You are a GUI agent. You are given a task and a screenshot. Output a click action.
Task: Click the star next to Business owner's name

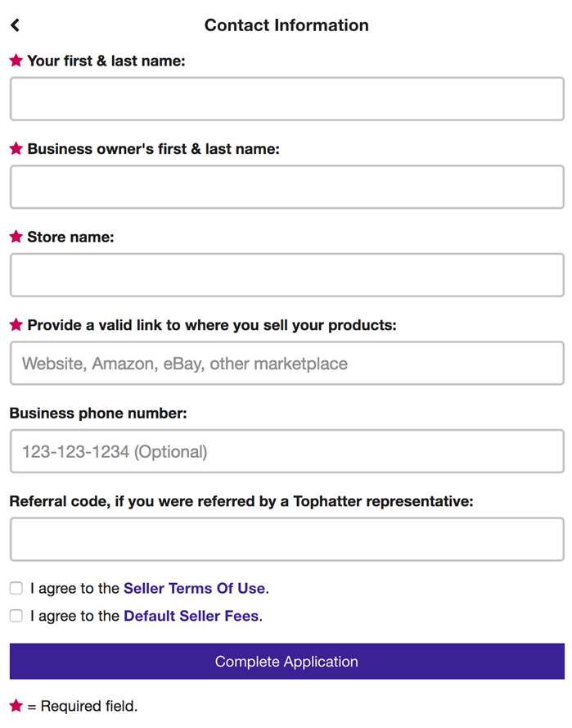point(16,149)
